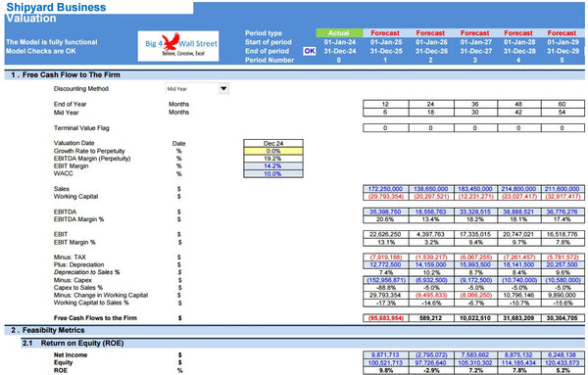Click the Shipyard Business title
The image size is (588, 375).
(56, 7)
